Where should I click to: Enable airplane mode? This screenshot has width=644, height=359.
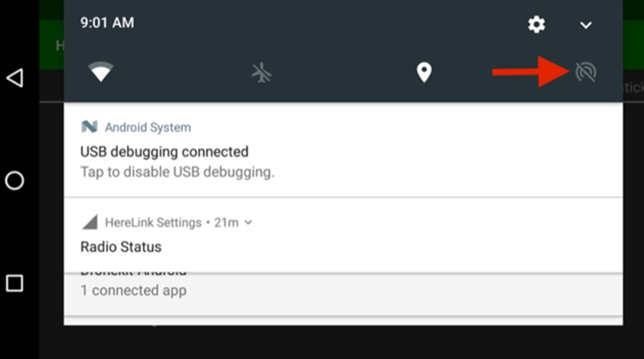(x=262, y=72)
